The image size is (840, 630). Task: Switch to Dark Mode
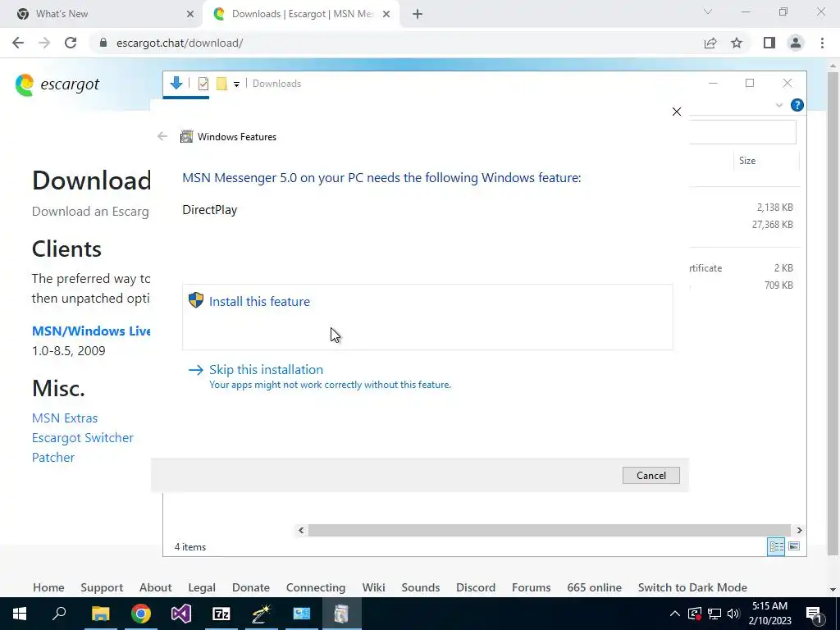tap(692, 587)
